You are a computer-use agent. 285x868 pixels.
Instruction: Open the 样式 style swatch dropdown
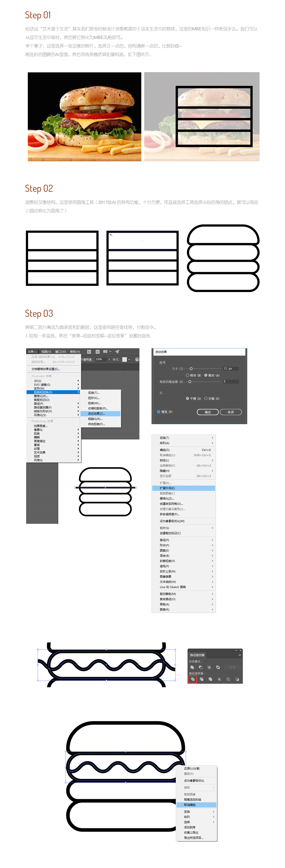(x=129, y=360)
